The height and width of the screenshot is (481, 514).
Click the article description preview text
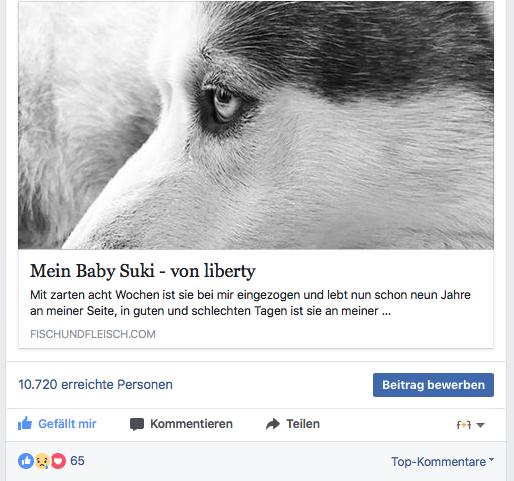[x=250, y=303]
